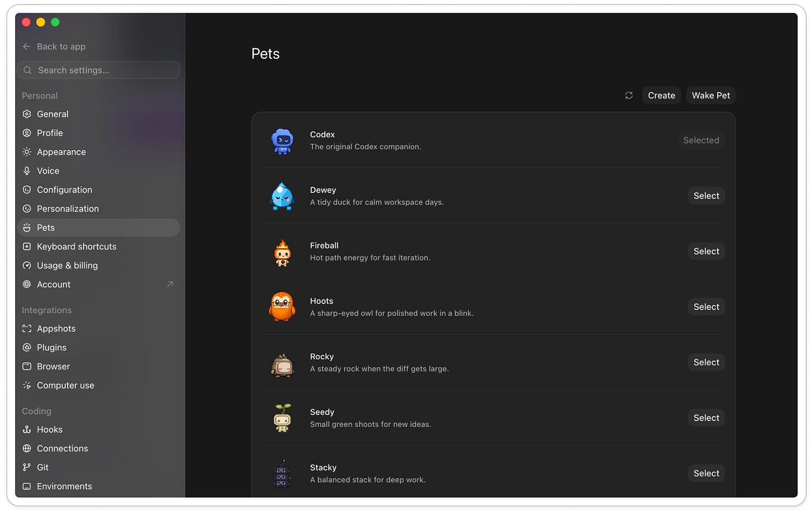Click the Configuration icon in sidebar
Screen dimensions: 812x512
pyautogui.click(x=27, y=190)
